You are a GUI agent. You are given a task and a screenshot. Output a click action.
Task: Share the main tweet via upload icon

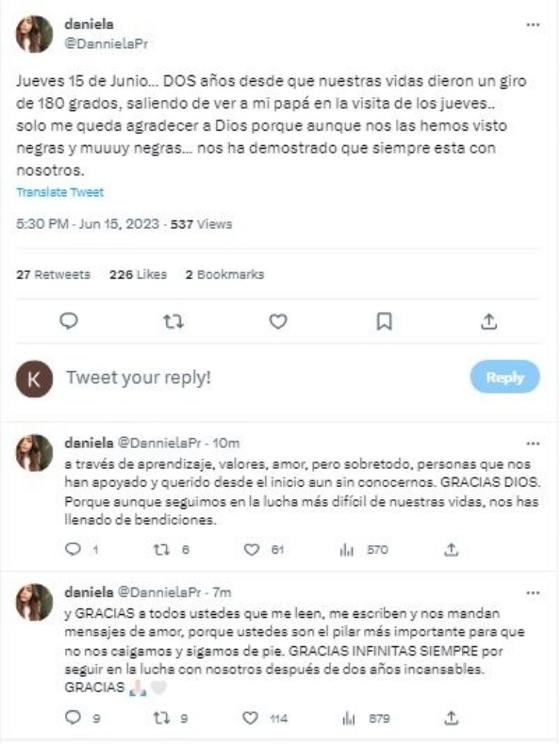(489, 322)
